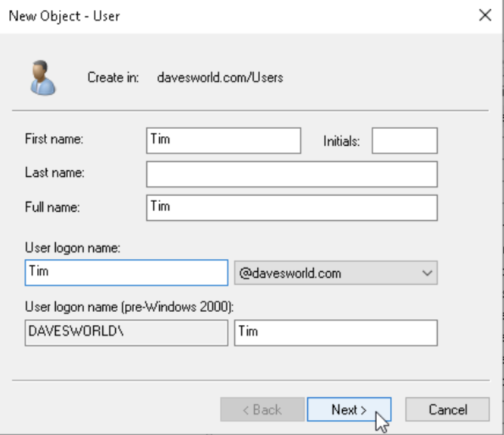Click the pre-Windows 2000 logon name field
Viewport: 504px width, 435px height.
(336, 332)
